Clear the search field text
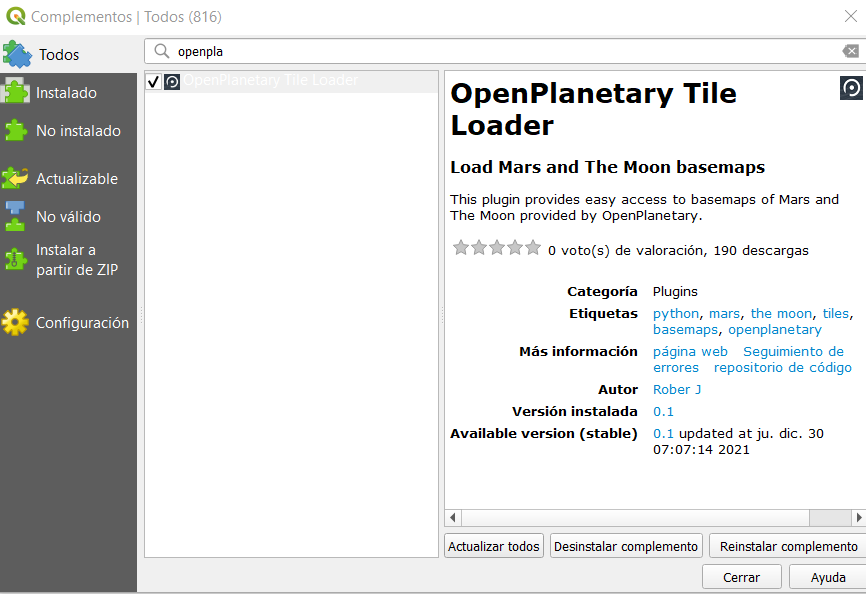Screen dimensions: 866x594 pyautogui.click(x=850, y=51)
